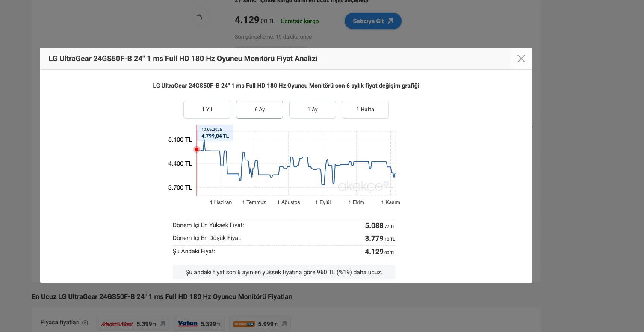Switch chart to 1 Yıl range
This screenshot has height=332, width=644.
coord(207,110)
